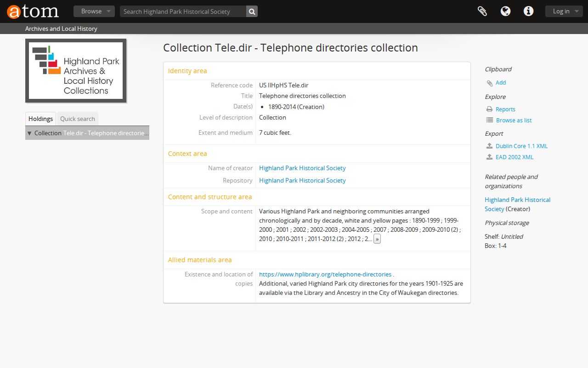Click the extent value 7 cubic feet

(x=275, y=133)
